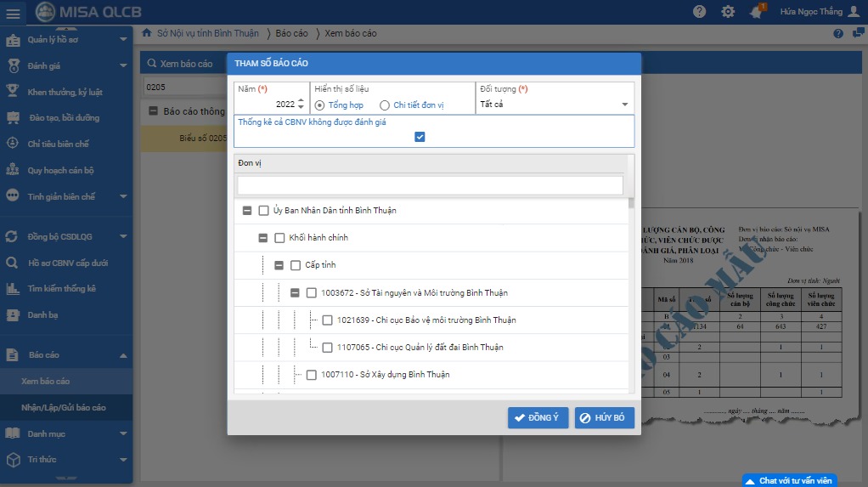Check the Sở Xây dựng Bình Thuận box
This screenshot has width=868, height=487.
(312, 375)
